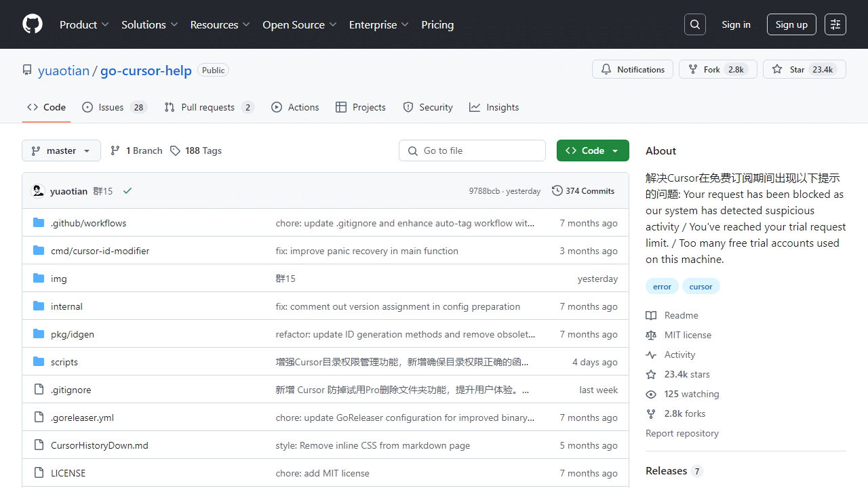The width and height of the screenshot is (868, 488).
Task: Open the Security tab
Action: point(428,107)
